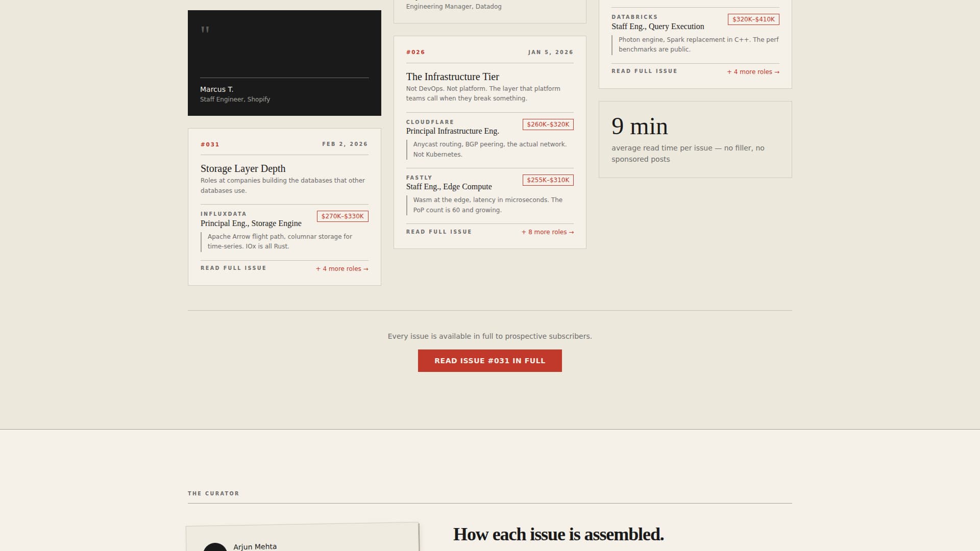
Task: Click the JAN 5, 2026 date
Action: 551,53
